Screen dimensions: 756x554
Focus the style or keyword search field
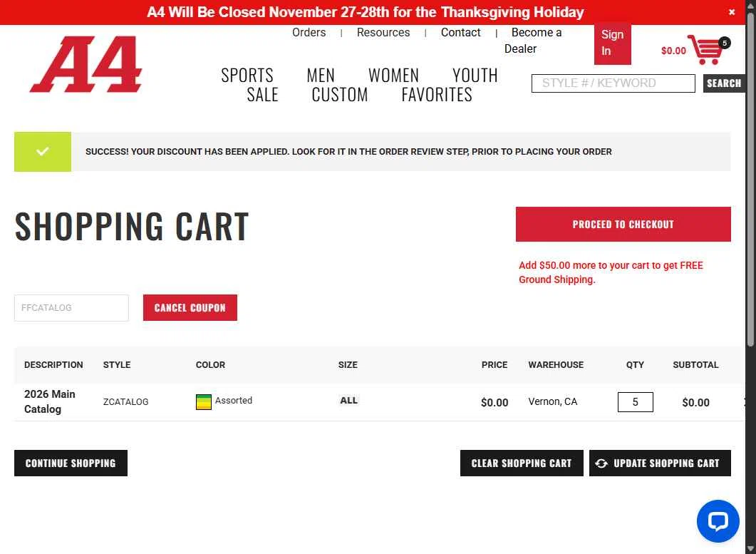[613, 83]
